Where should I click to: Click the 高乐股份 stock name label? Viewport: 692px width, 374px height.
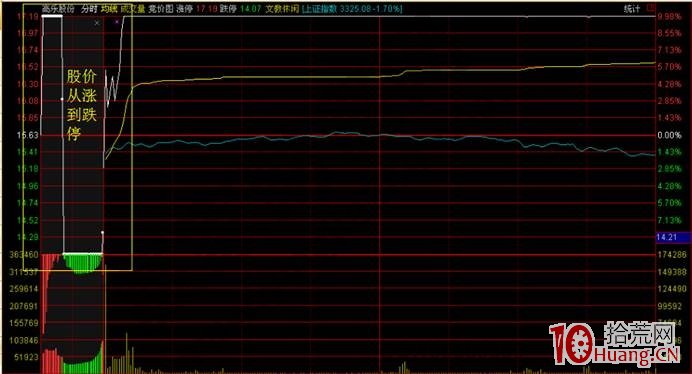click(58, 8)
